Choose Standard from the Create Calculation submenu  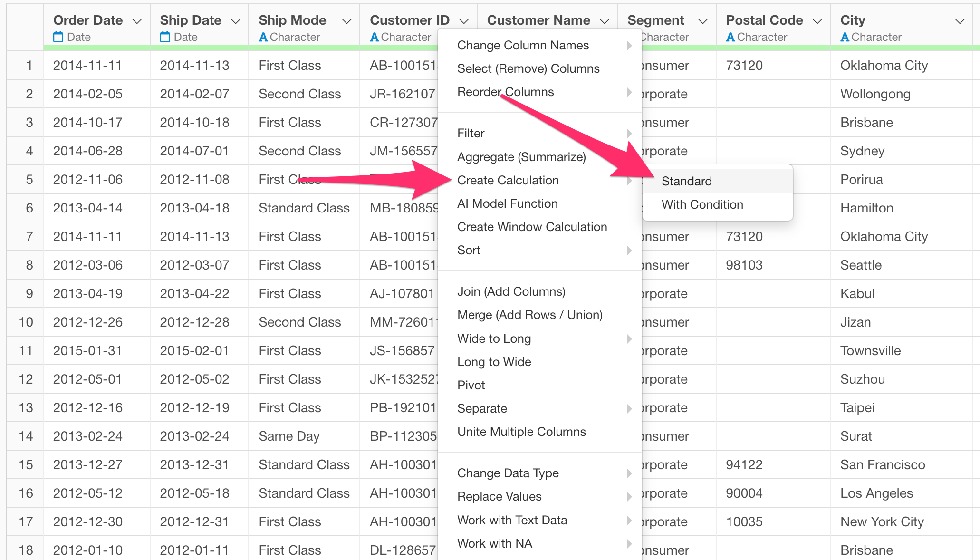686,181
